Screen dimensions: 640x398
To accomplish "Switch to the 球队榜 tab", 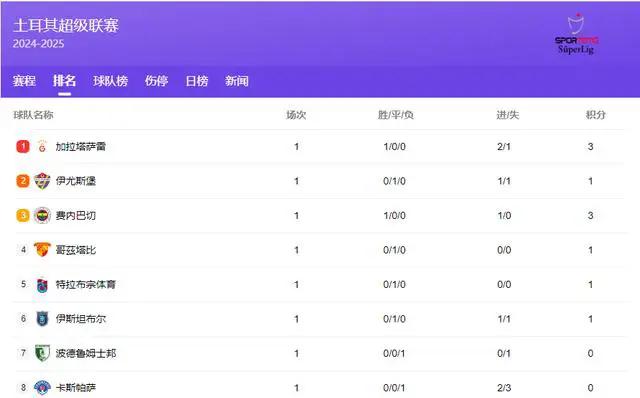I will point(111,81).
